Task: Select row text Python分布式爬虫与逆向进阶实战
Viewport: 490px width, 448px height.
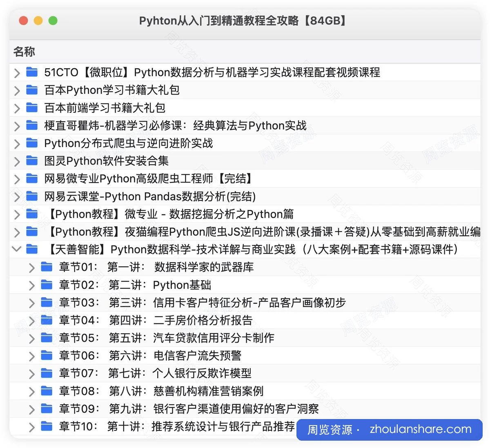Action: point(129,143)
